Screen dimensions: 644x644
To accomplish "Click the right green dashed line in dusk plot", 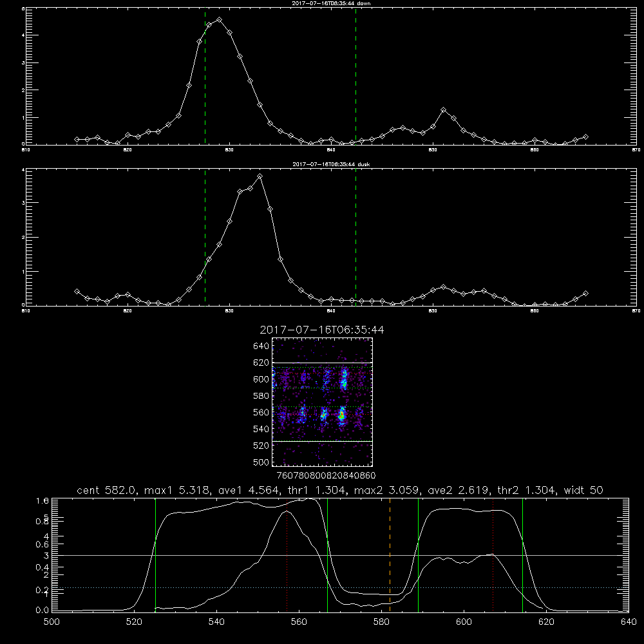I will (x=355, y=237).
